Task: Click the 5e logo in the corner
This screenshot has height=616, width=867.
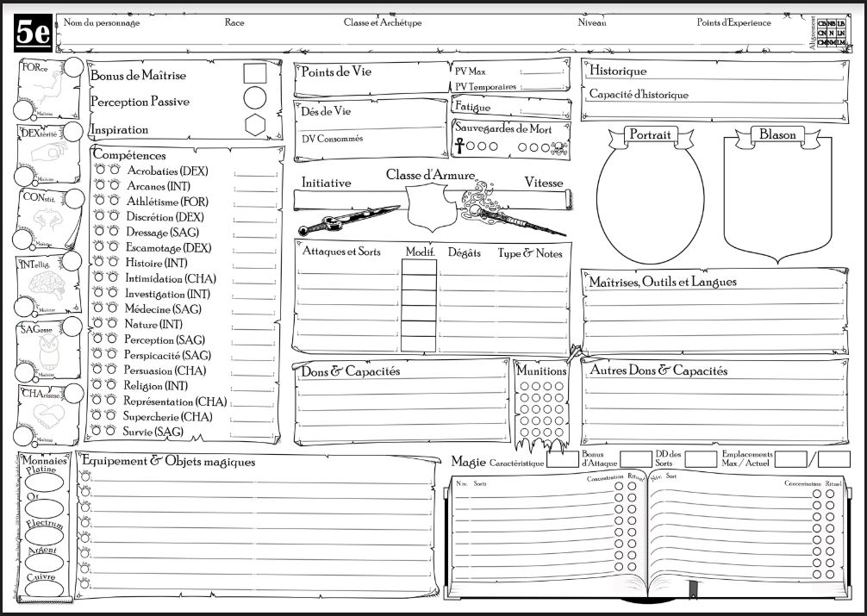Action: (34, 34)
